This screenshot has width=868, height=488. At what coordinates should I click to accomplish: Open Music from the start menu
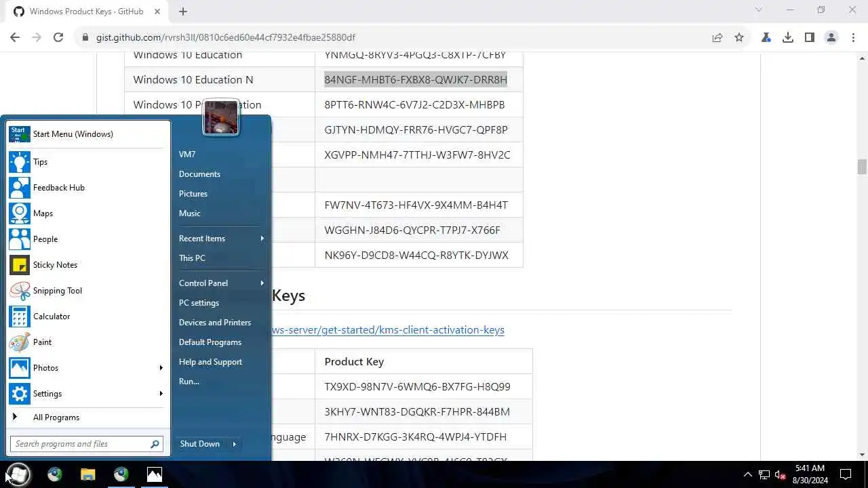click(x=190, y=213)
